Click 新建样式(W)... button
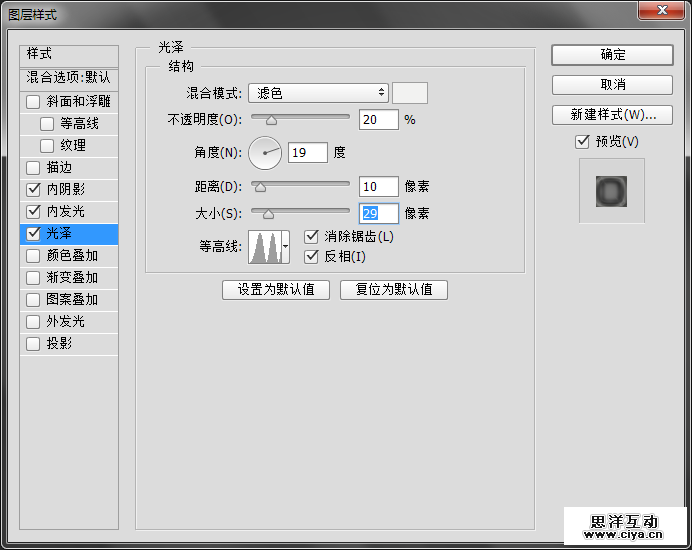The height and width of the screenshot is (550, 692). click(612, 115)
